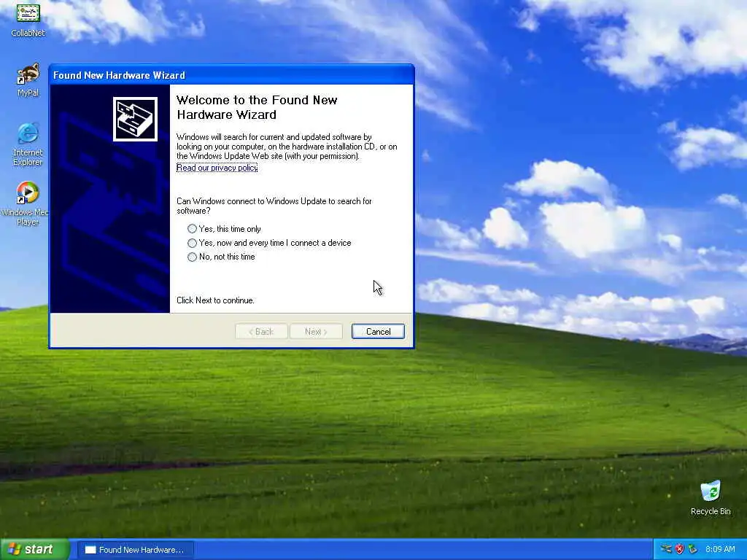Viewport: 747px width, 560px height.
Task: Select the Internet Explorer desktop icon
Action: [x=28, y=145]
